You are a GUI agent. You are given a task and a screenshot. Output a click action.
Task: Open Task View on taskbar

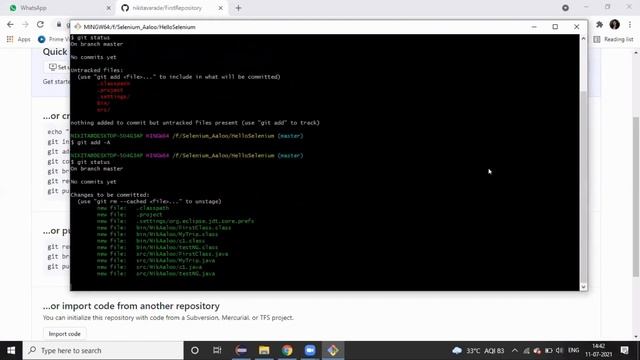pyautogui.click(x=217, y=351)
